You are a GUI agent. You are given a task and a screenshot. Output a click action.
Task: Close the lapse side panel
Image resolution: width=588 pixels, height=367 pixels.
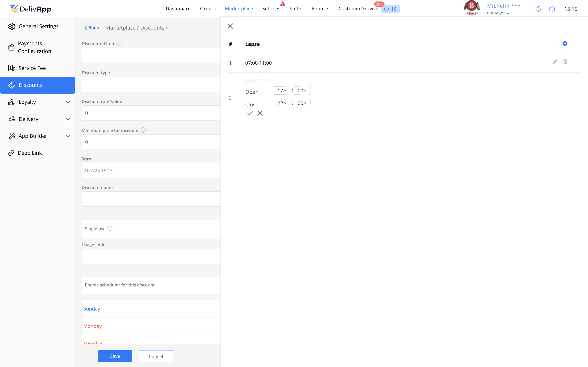pyautogui.click(x=230, y=26)
